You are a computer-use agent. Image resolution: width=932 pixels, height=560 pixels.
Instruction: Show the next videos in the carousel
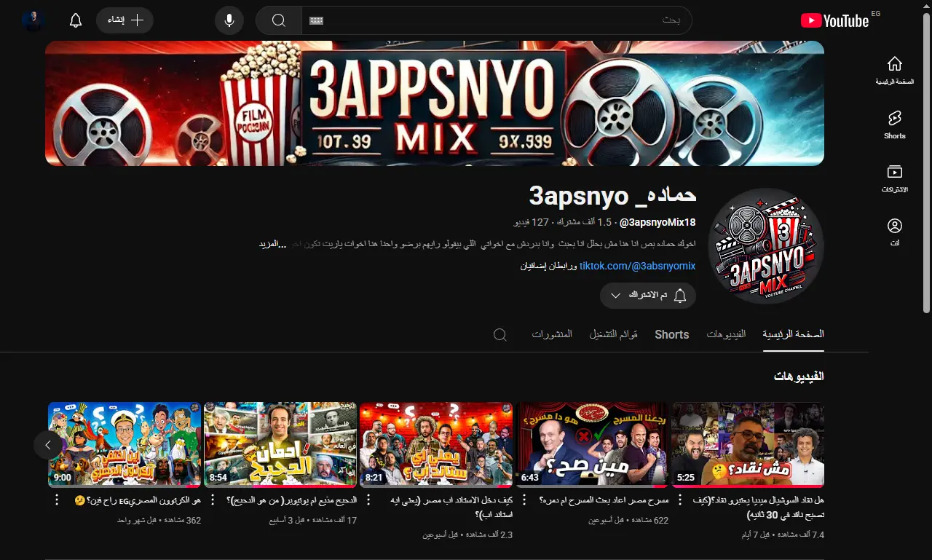coord(48,444)
